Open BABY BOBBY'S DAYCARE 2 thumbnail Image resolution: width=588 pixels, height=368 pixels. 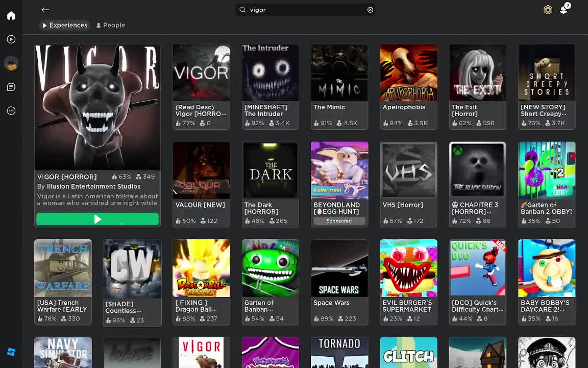(x=547, y=268)
